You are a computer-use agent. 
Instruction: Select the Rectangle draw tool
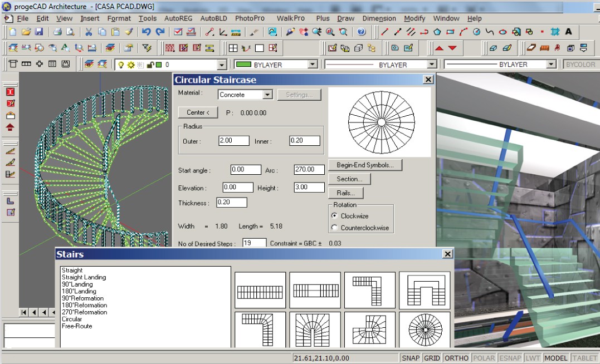(451, 32)
